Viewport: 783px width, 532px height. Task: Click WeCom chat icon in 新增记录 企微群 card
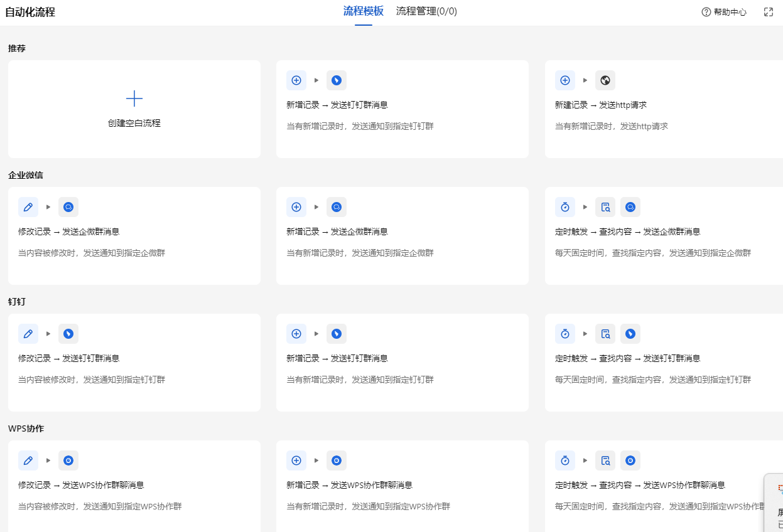coord(337,207)
